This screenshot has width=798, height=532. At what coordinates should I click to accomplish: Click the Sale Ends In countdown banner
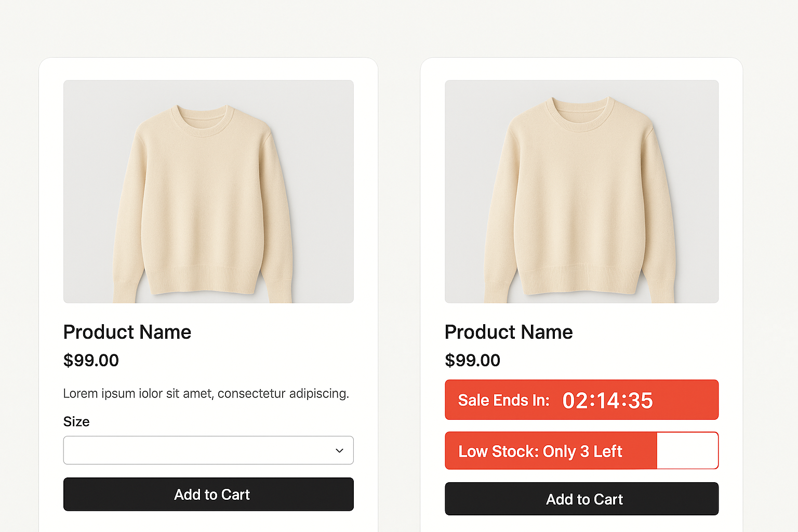click(x=581, y=400)
